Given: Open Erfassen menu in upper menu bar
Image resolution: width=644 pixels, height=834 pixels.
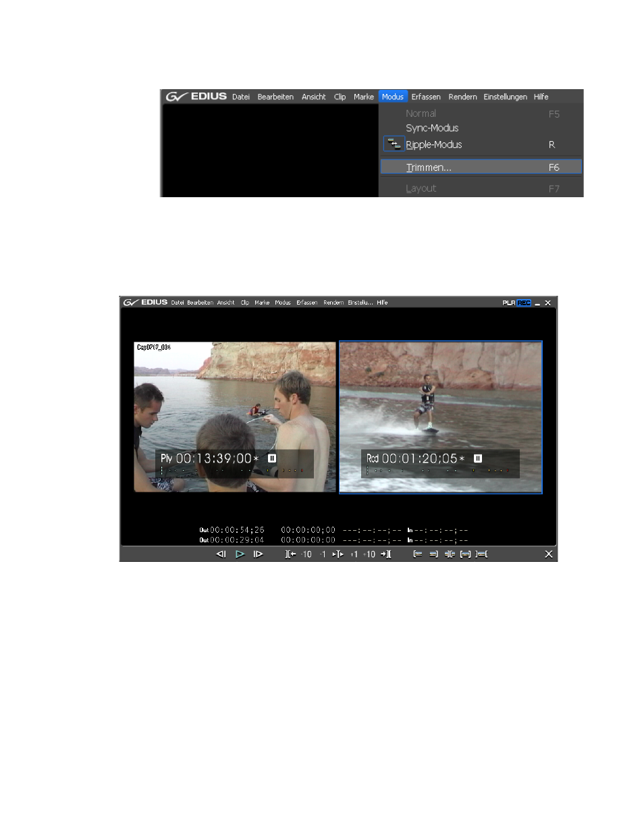Looking at the screenshot, I should (x=426, y=97).
